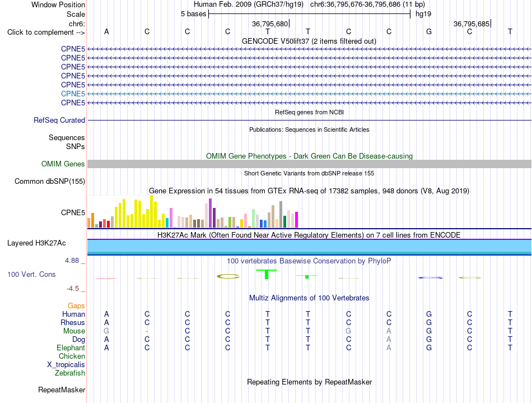The image size is (532, 403).
Task: Click the tall gray bar in the GTEx chart
Action: click(x=281, y=214)
